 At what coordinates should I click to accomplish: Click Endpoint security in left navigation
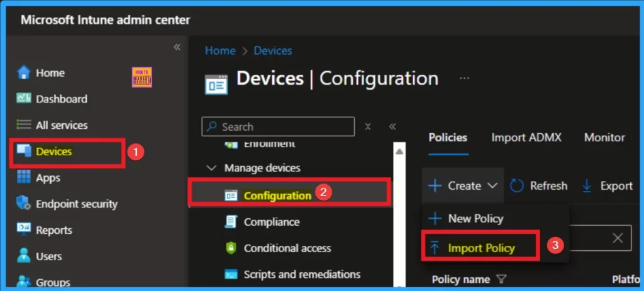click(x=77, y=204)
